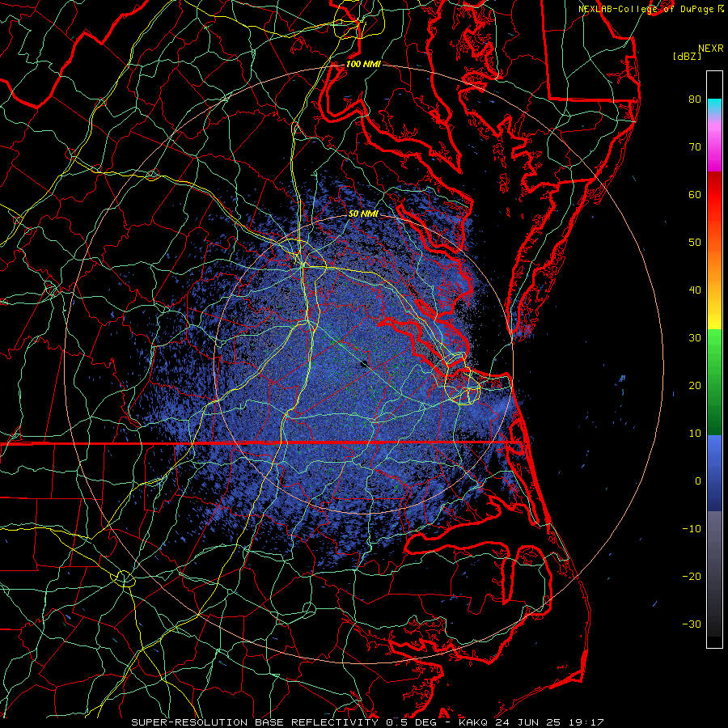Click the 80 value on the dBZ scale
Viewport: 728px width, 728px height.
pos(695,99)
